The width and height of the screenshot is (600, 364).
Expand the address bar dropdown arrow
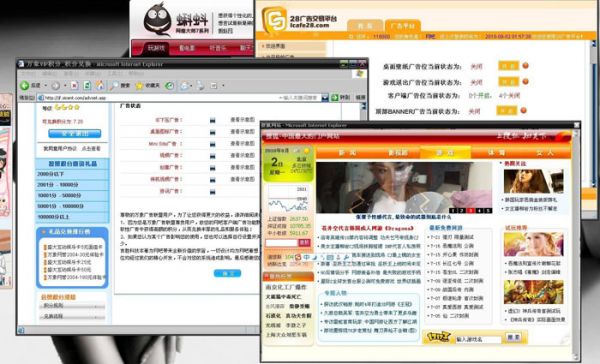[325, 98]
